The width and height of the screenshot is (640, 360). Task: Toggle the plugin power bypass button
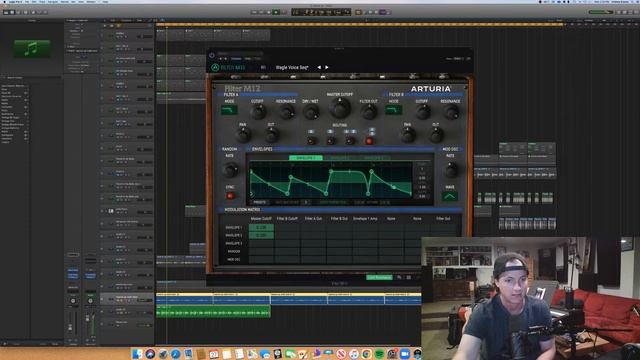(212, 55)
